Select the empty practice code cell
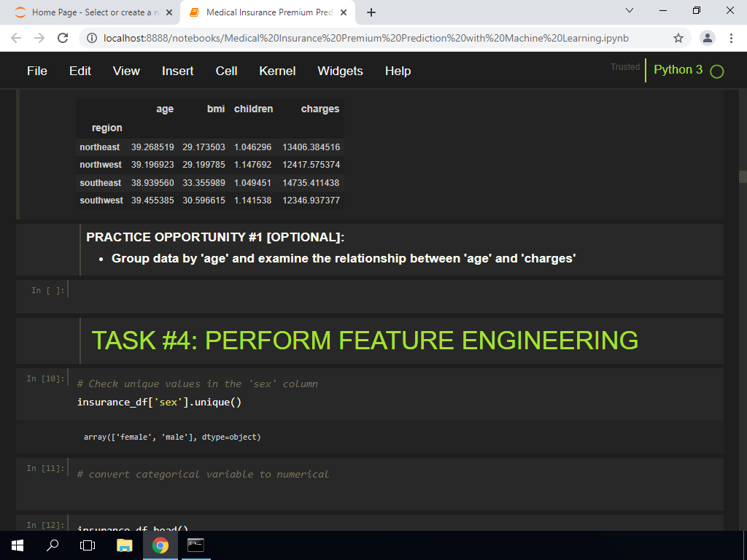Viewport: 747px width, 560px height. (x=395, y=296)
